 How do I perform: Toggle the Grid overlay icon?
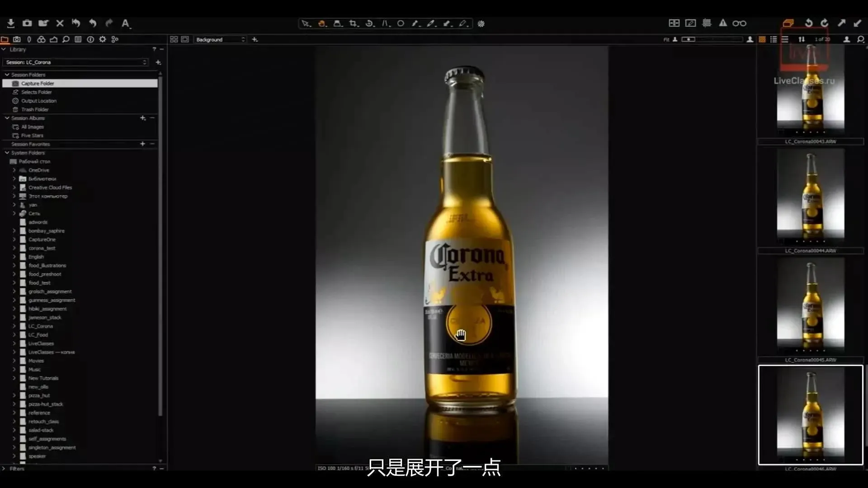coord(707,23)
